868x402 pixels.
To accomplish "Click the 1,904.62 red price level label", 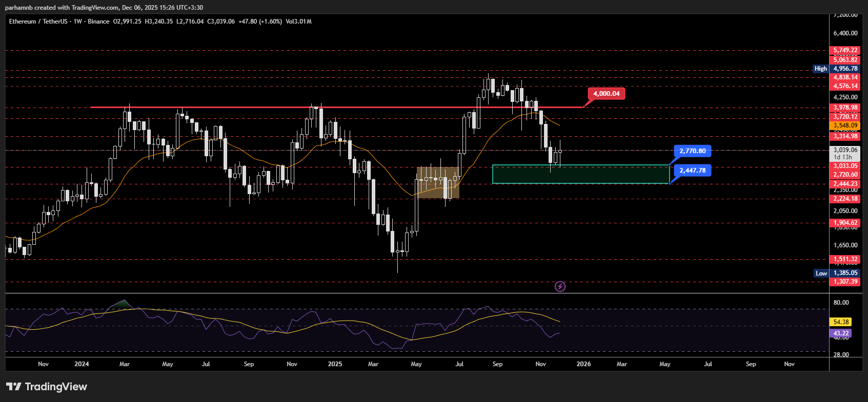I will (845, 223).
